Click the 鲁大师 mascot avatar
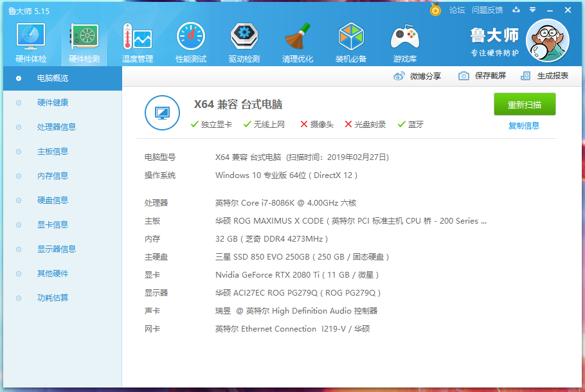 548,40
